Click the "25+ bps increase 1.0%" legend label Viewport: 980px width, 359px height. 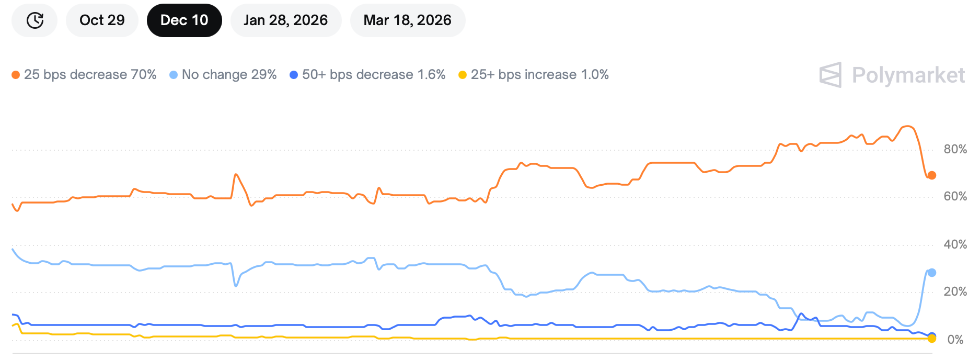(x=539, y=75)
